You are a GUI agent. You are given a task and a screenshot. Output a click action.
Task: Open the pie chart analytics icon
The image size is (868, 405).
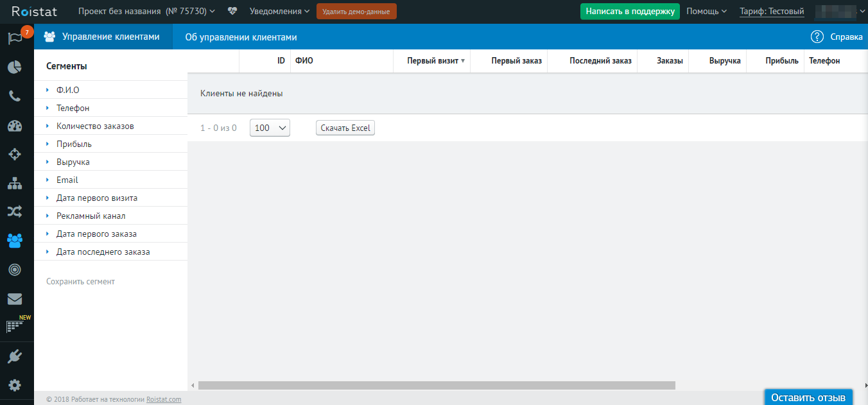(x=15, y=67)
